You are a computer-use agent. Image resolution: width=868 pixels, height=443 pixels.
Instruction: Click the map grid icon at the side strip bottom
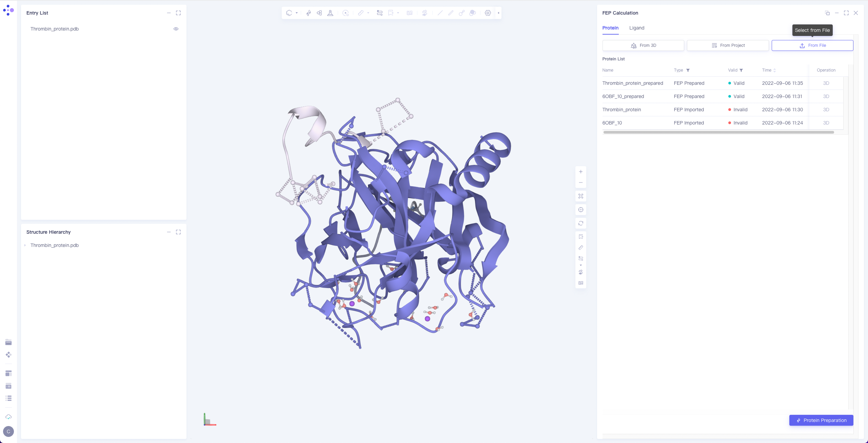(581, 283)
